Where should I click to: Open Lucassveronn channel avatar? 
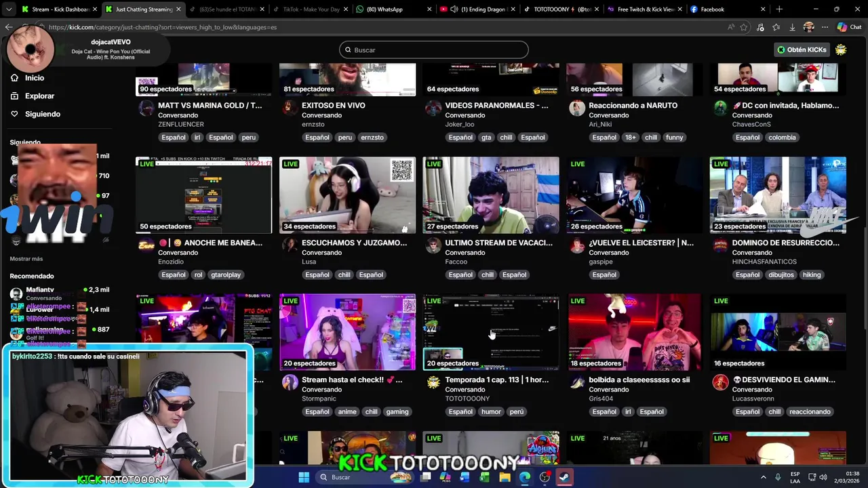pos(720,383)
